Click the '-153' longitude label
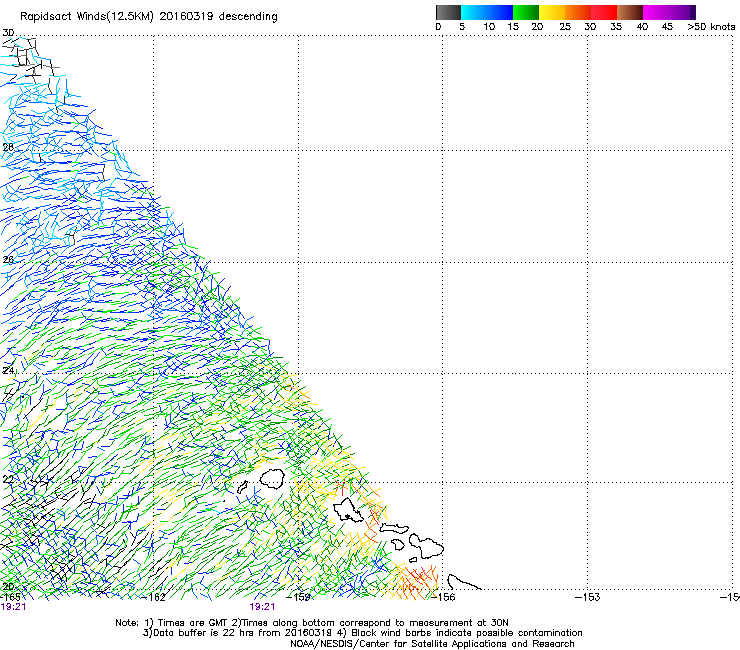This screenshot has height=650, width=740. (x=588, y=597)
